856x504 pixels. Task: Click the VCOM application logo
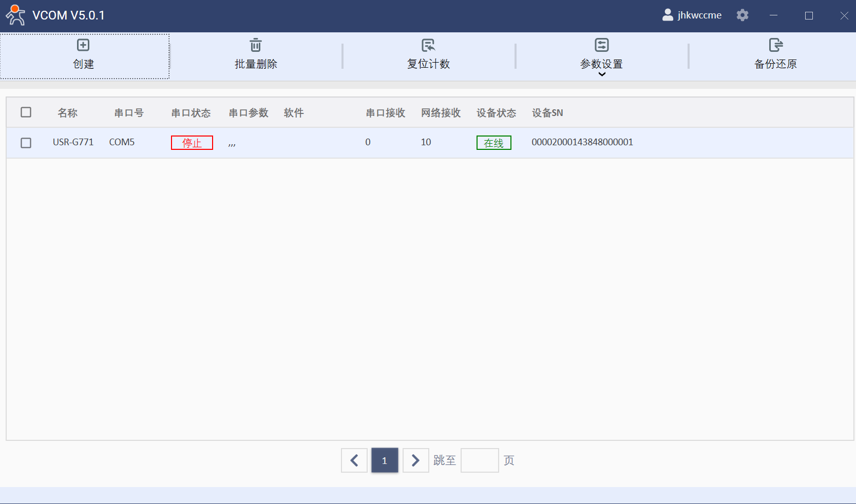click(15, 15)
